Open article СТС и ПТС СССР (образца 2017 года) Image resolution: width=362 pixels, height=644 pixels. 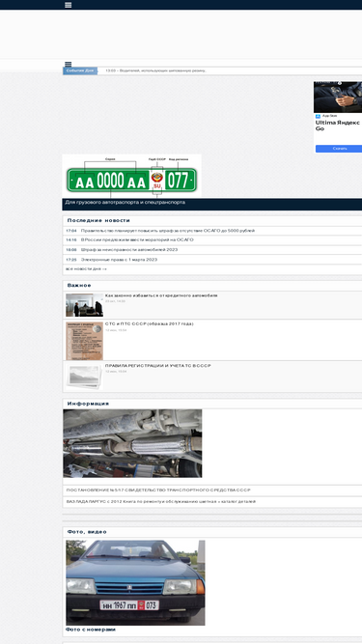(x=150, y=324)
